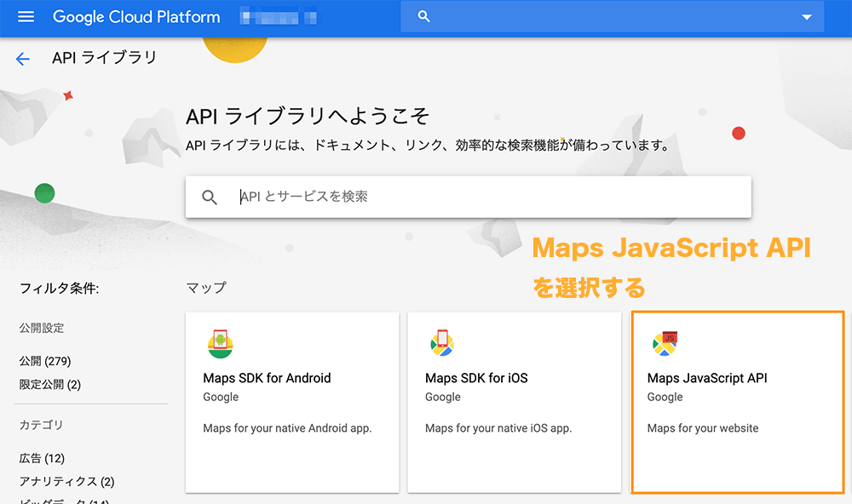Click 'Maps for your website' description
852x504 pixels.
click(x=703, y=428)
